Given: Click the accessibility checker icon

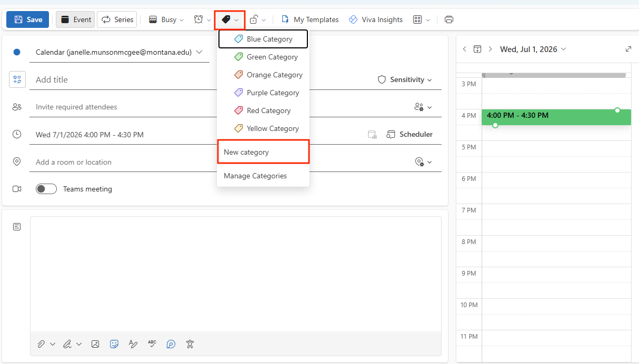Looking at the screenshot, I should pos(190,344).
